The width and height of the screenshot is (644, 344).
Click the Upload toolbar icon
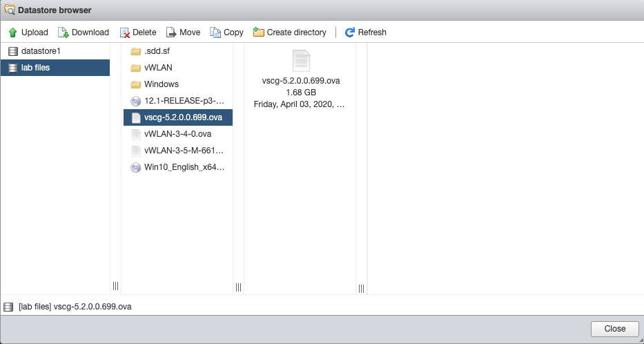click(x=12, y=32)
